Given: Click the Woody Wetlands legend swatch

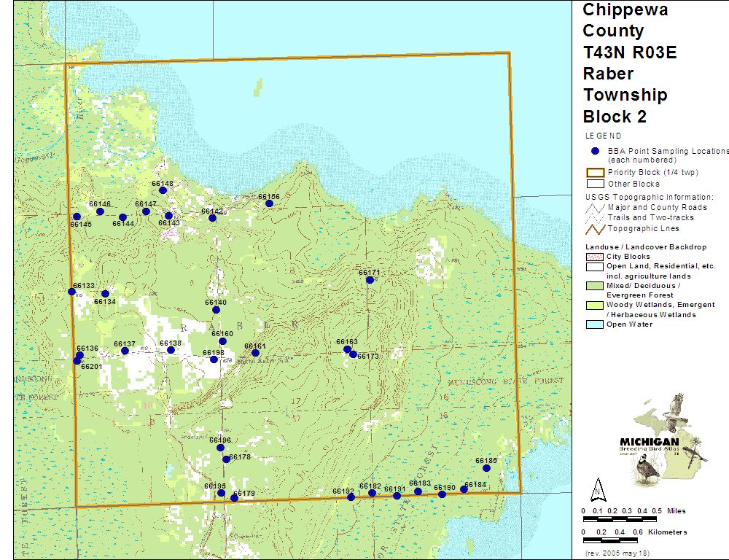Looking at the screenshot, I should 595,305.
